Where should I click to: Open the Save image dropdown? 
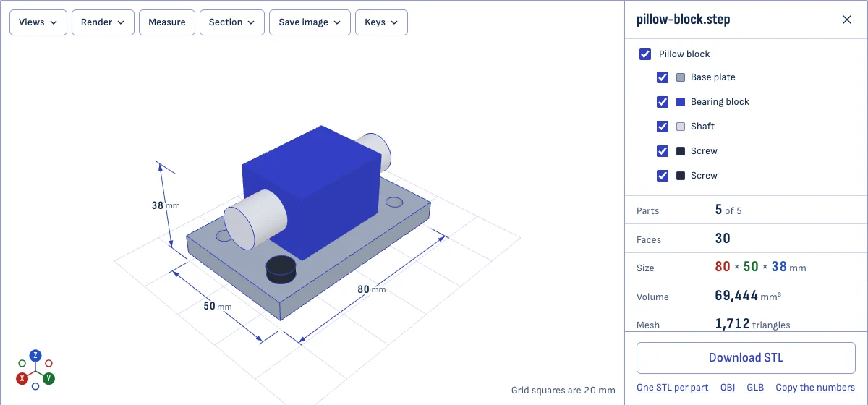310,22
